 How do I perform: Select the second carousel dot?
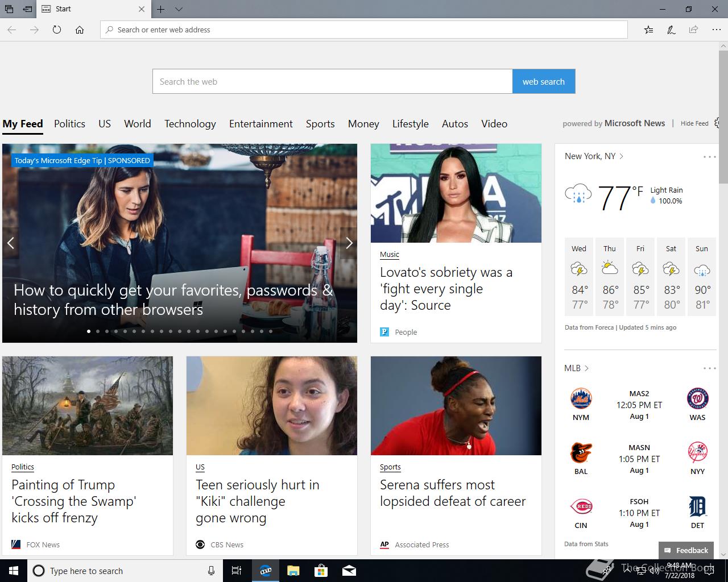[x=98, y=331]
